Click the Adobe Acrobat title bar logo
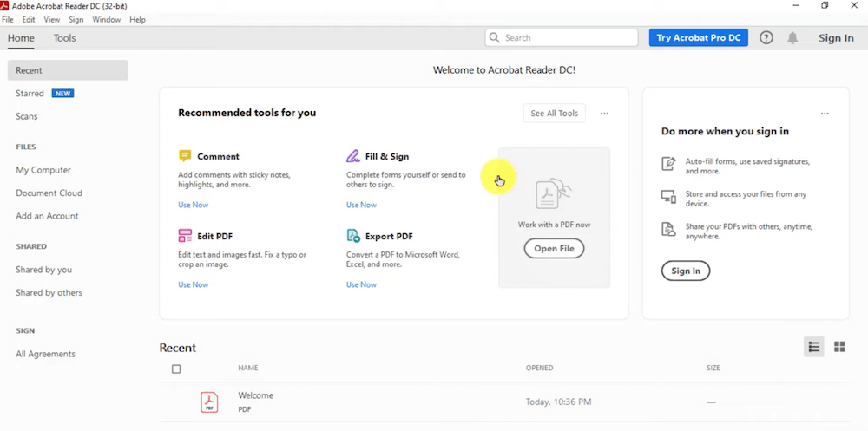Screen dimensions: 868x431 click(4, 5)
